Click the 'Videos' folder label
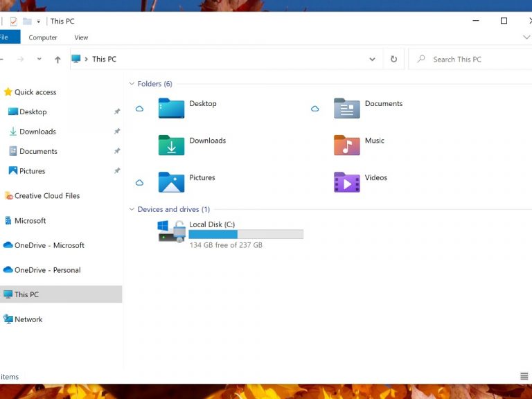The width and height of the screenshot is (532, 399). [376, 177]
